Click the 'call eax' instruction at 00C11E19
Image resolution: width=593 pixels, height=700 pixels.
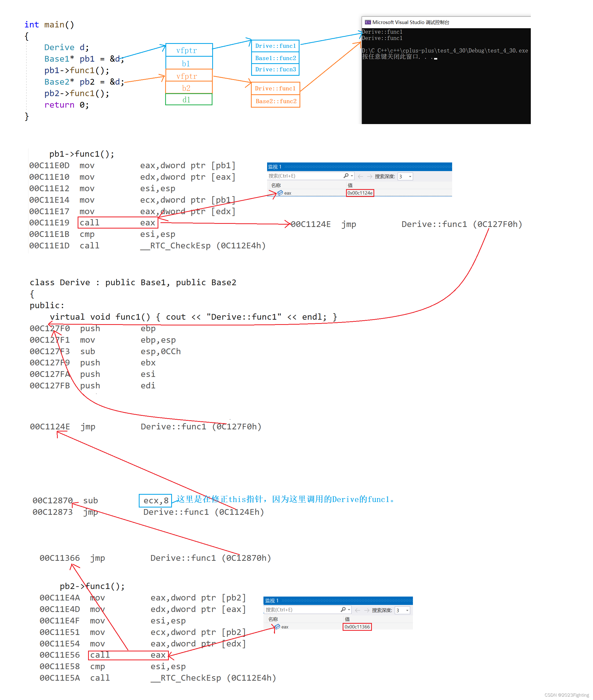point(118,222)
